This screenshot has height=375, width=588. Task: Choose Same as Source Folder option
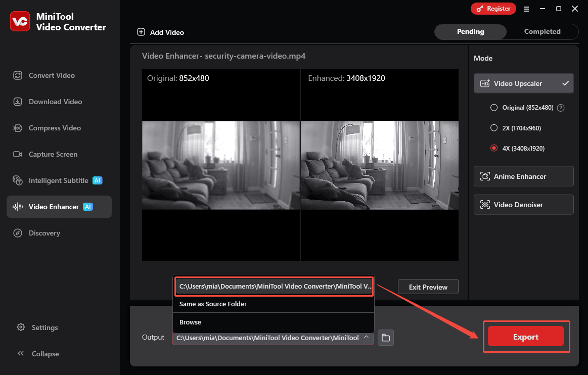[274, 304]
